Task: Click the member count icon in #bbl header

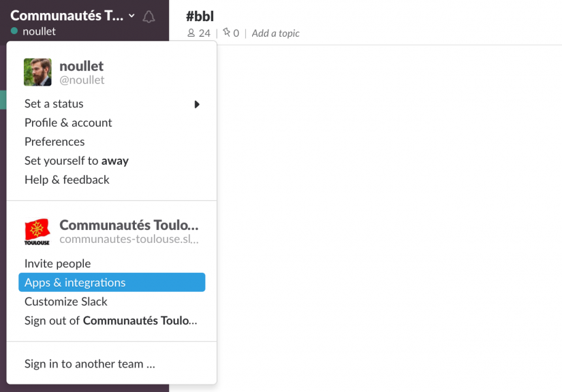Action: point(192,31)
